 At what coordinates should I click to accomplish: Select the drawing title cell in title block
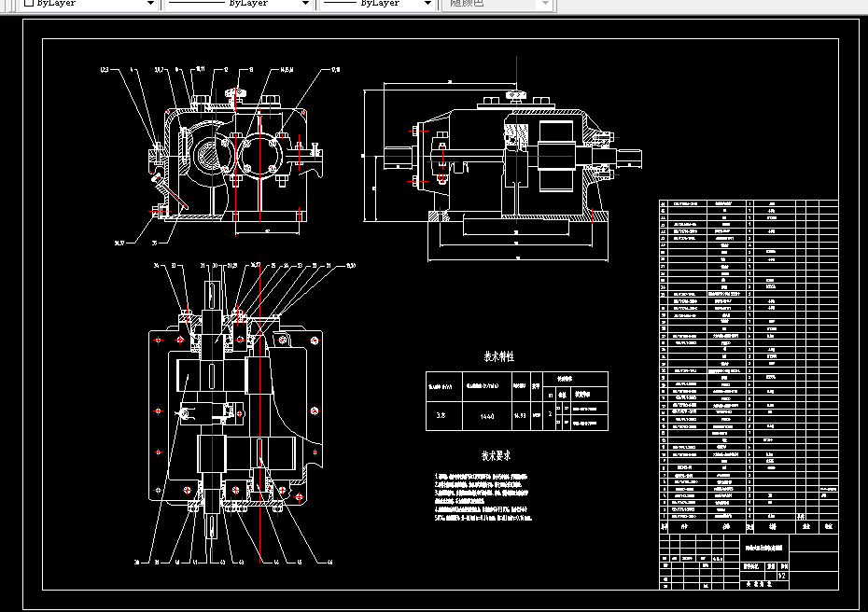coord(763,548)
